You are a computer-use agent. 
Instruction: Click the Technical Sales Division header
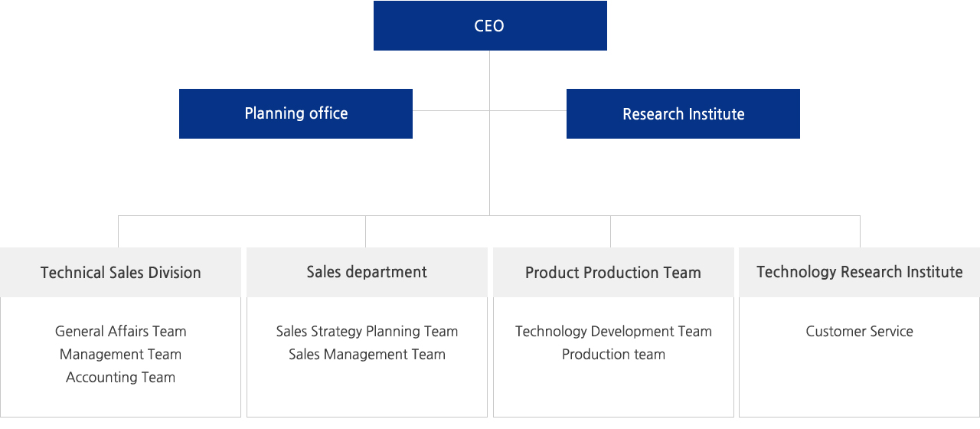pos(120,272)
